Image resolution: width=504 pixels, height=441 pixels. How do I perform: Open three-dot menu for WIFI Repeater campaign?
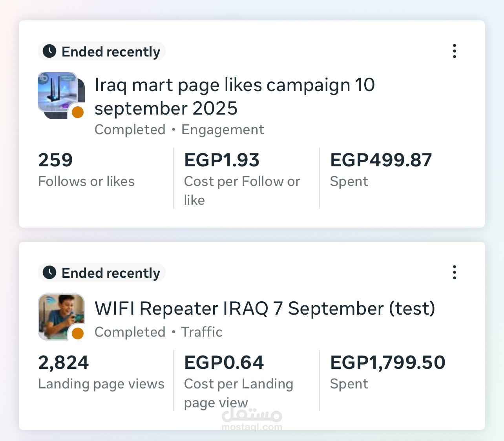click(455, 272)
